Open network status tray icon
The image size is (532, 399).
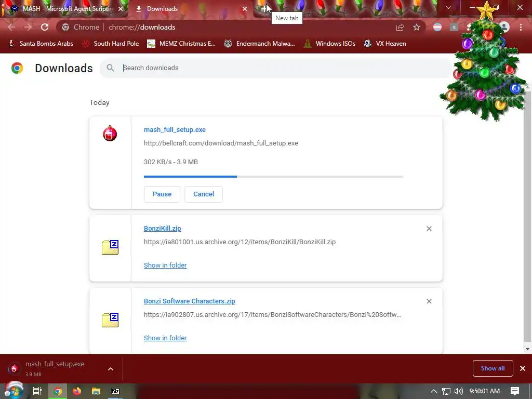point(446,391)
